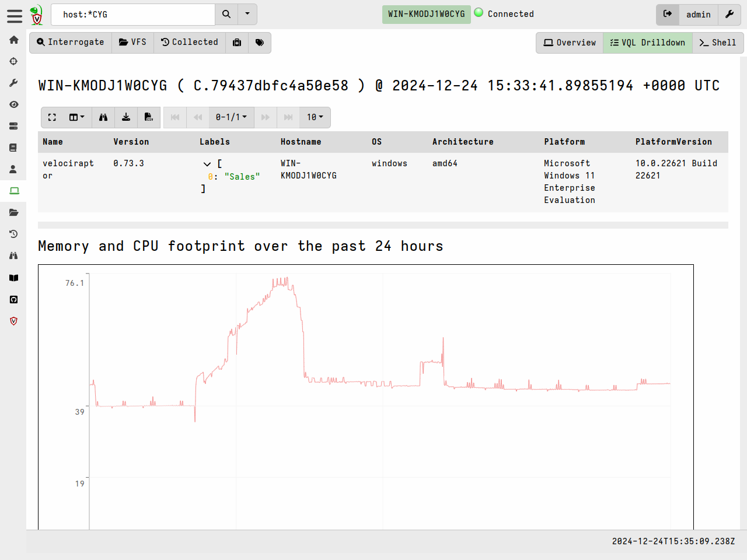The height and width of the screenshot is (560, 747).
Task: Open the 0-1/1 page range dropdown
Action: [231, 117]
